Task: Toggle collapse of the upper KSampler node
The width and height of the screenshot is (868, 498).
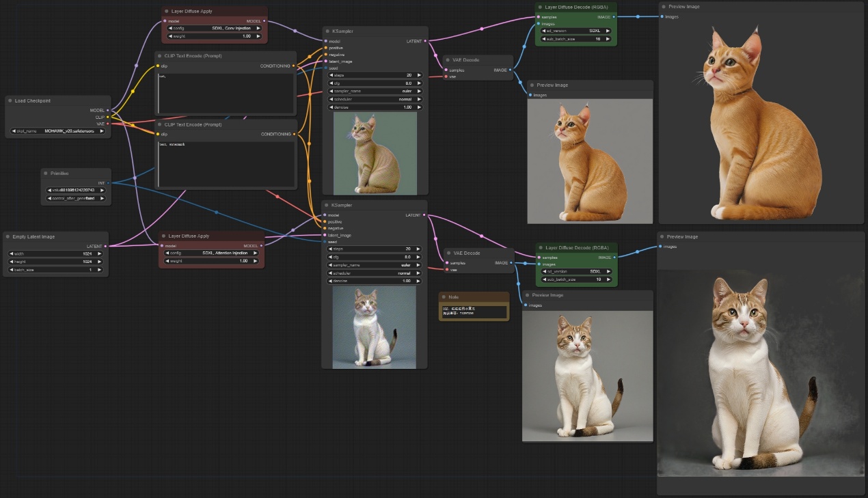Action: [327, 31]
